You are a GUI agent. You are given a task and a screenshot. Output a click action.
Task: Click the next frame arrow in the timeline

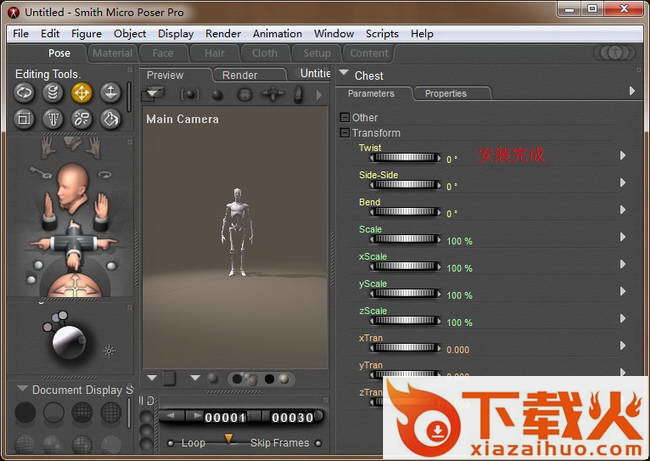point(196,415)
